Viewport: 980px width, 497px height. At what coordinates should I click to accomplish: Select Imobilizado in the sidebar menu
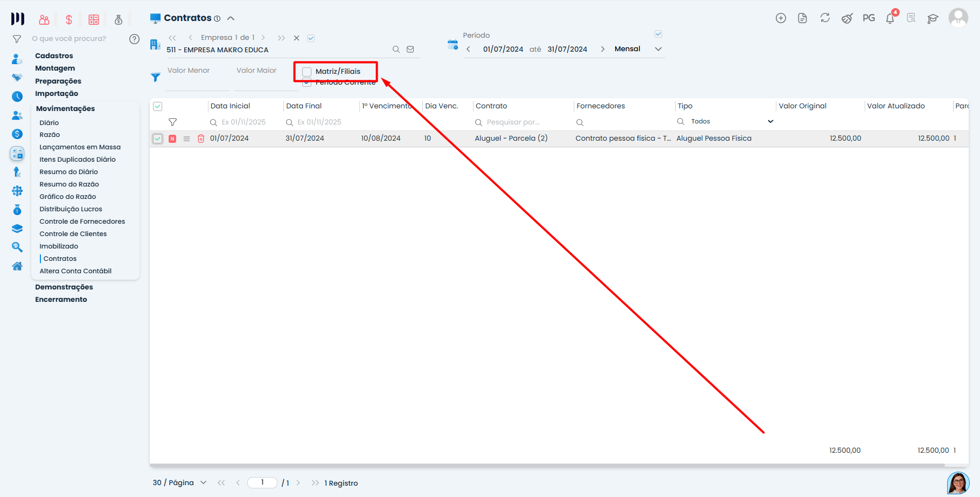[x=59, y=246]
